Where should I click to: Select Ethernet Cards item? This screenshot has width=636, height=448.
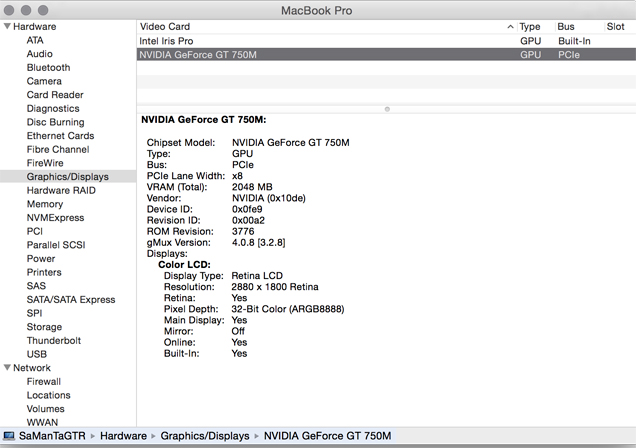point(60,136)
